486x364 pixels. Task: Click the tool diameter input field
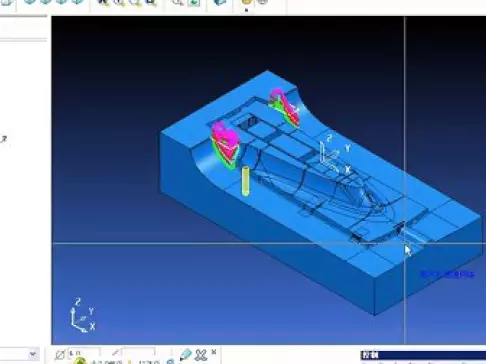[84, 352]
